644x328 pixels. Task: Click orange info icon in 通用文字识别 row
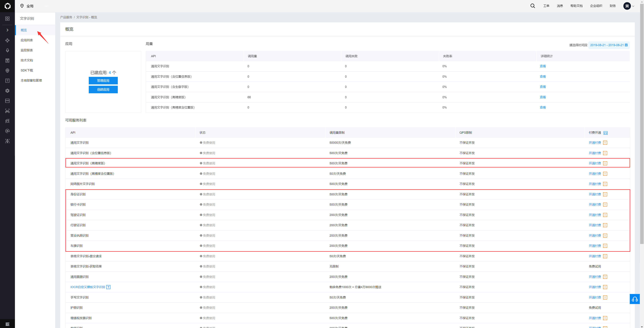click(x=605, y=143)
